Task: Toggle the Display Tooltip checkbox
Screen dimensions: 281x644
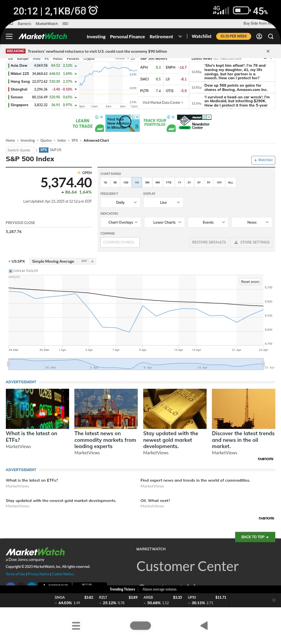Action: pos(11,271)
